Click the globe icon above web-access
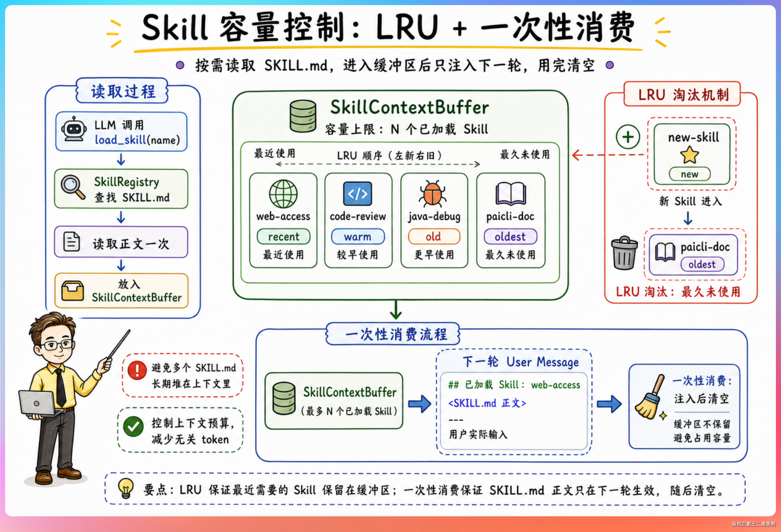The image size is (781, 532). pos(283,194)
